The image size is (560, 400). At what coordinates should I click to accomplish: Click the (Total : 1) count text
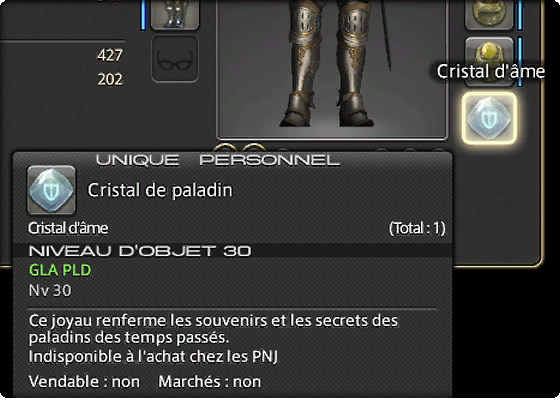417,228
